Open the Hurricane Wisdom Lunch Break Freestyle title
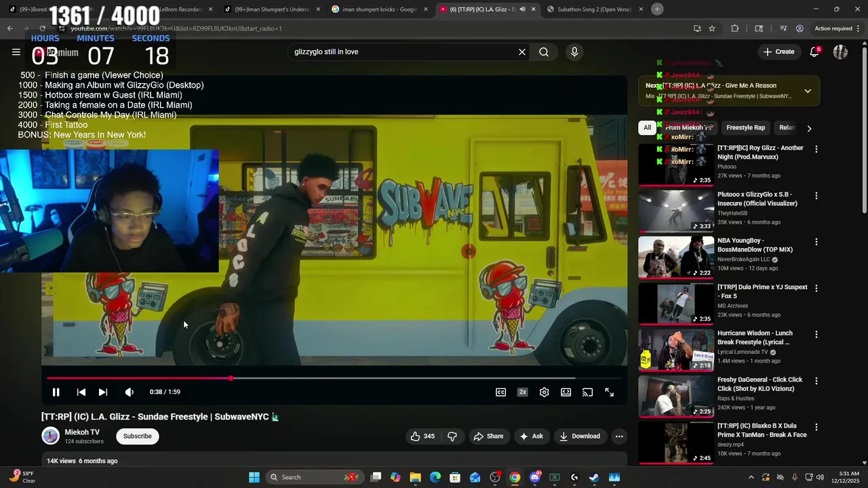The width and height of the screenshot is (868, 488). click(x=755, y=338)
